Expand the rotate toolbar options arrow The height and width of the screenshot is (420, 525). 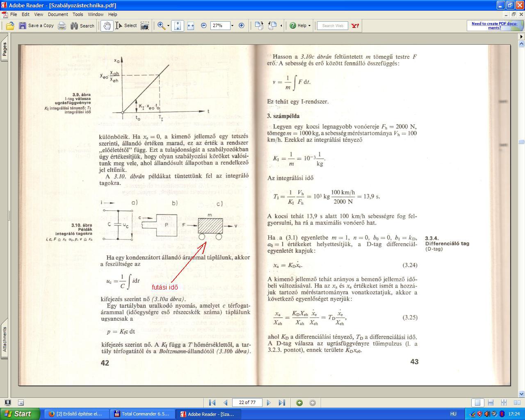(x=281, y=25)
